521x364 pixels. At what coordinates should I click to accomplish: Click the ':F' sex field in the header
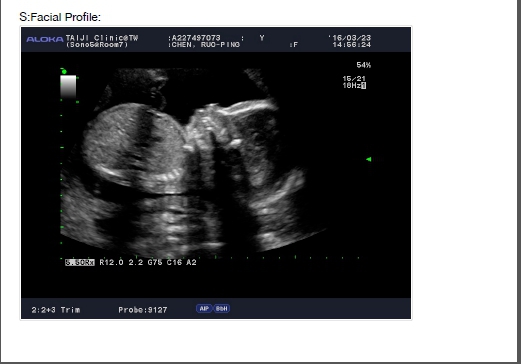[293, 45]
